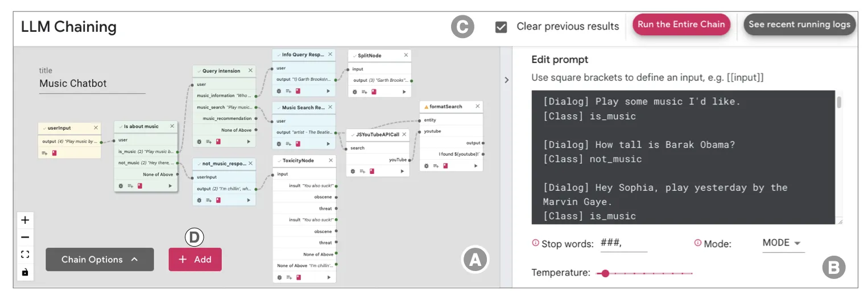Viewport: 868px width, 300px height.
Task: Run the ToxicityNode with its play icon
Action: pyautogui.click(x=328, y=277)
